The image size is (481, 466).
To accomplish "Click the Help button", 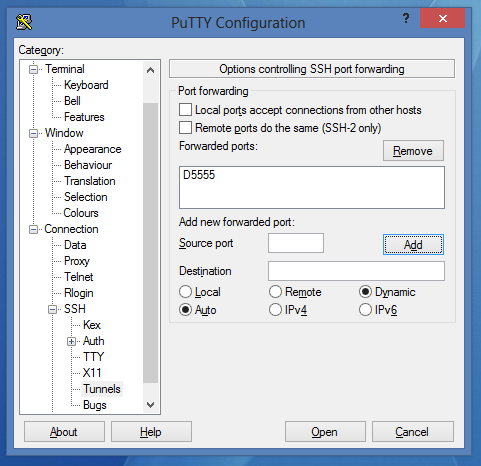I will [151, 432].
